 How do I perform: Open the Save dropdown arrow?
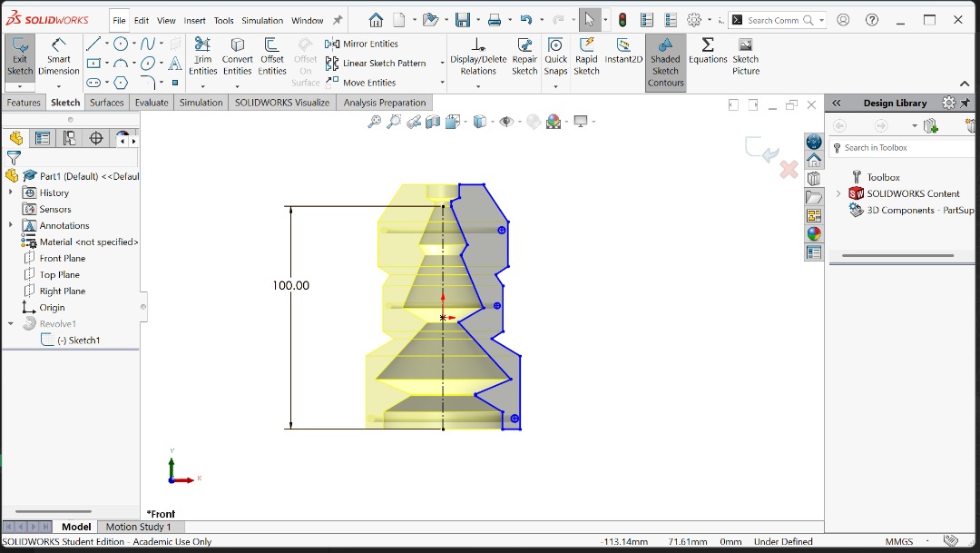(478, 20)
